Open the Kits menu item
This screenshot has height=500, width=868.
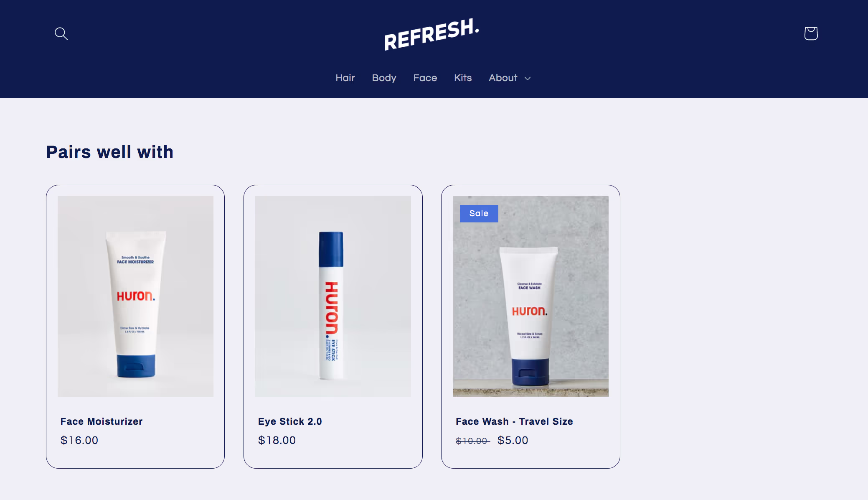click(463, 78)
